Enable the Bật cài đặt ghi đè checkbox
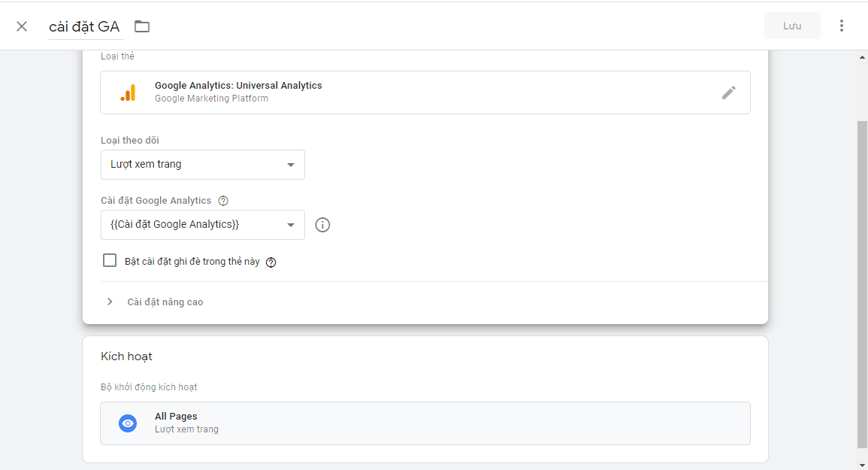 (x=110, y=260)
